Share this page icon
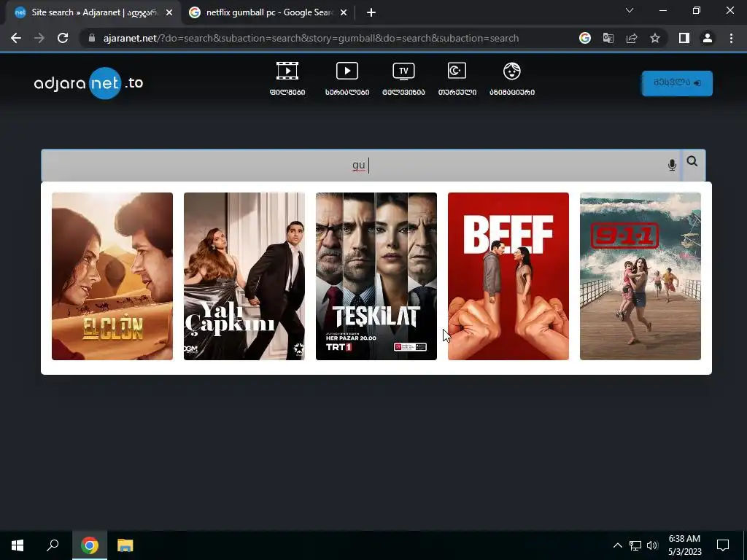 tap(632, 38)
